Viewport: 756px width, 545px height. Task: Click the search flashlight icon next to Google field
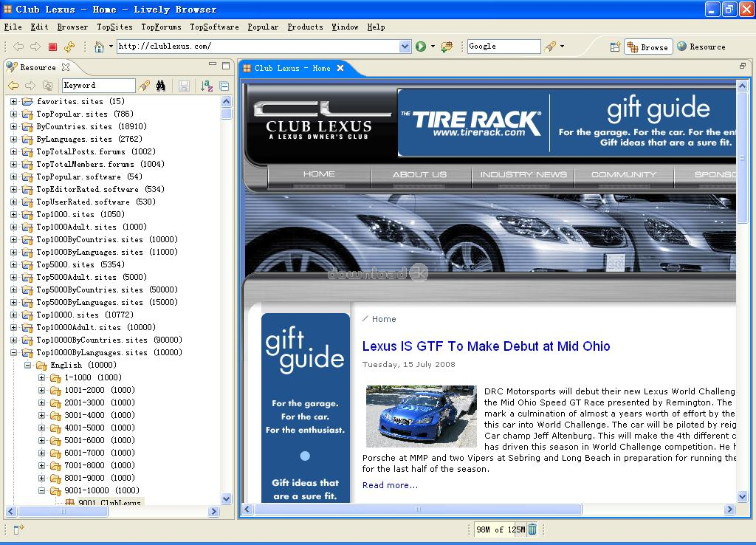(550, 47)
